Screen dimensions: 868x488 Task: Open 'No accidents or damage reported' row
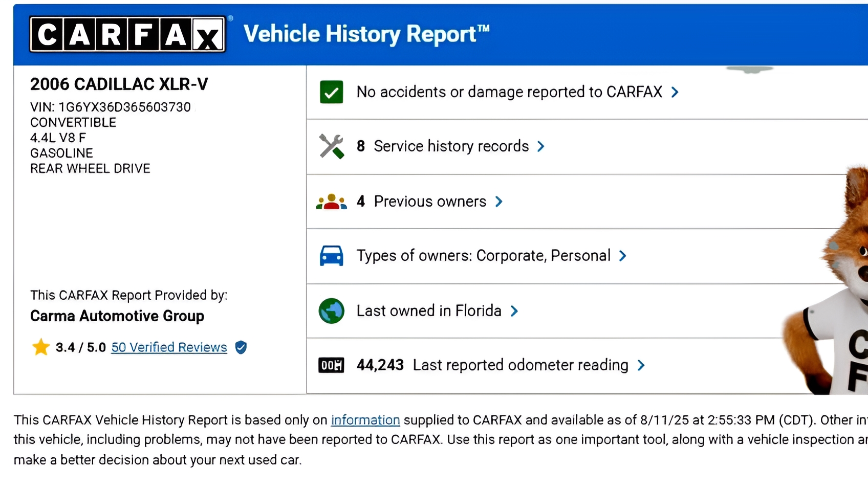point(509,92)
